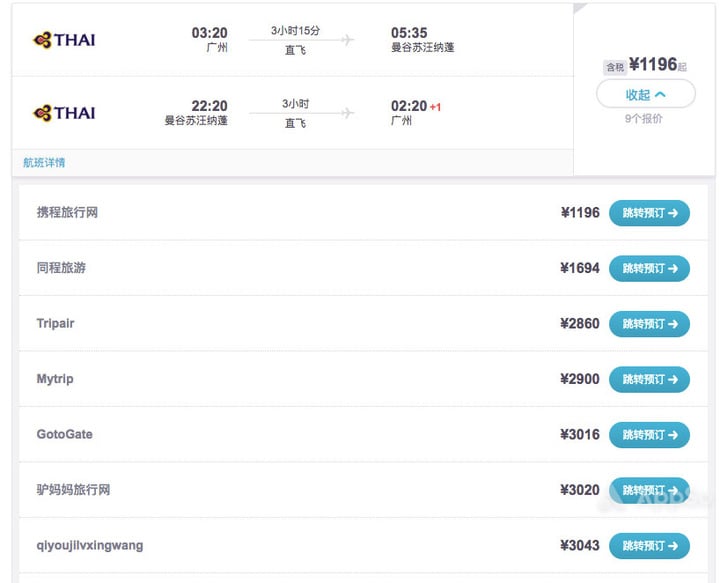
Task: Select the 同程旅游 provider name
Action: [x=61, y=268]
